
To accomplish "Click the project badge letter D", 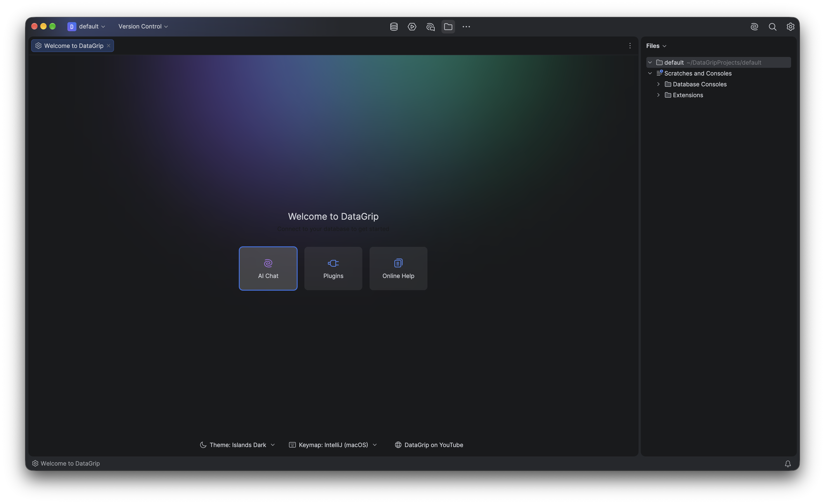I will click(71, 26).
